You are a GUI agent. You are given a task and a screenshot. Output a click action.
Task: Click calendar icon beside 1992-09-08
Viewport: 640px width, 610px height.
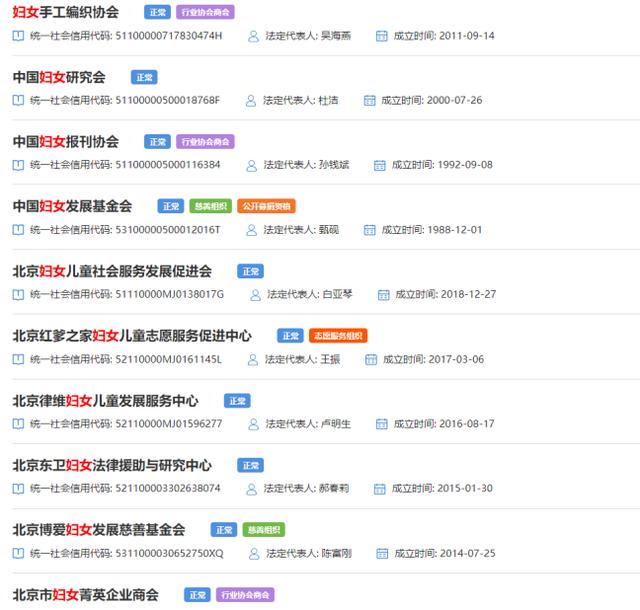380,165
